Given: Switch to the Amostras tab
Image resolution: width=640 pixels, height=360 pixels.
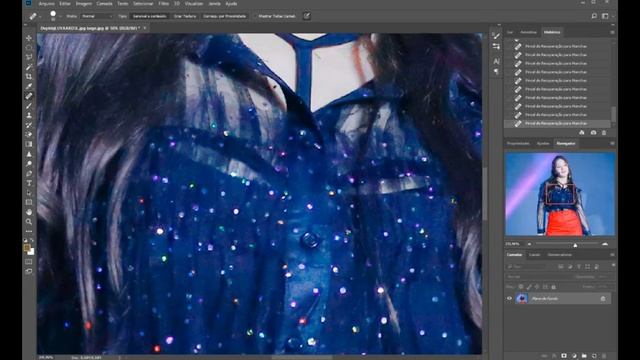Looking at the screenshot, I should [x=528, y=32].
